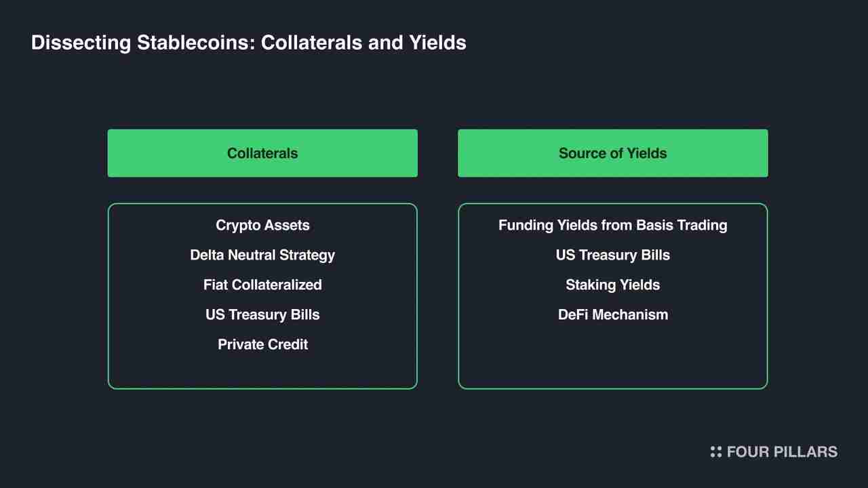
Task: Click the Four Pillars dots logo icon
Action: [715, 452]
